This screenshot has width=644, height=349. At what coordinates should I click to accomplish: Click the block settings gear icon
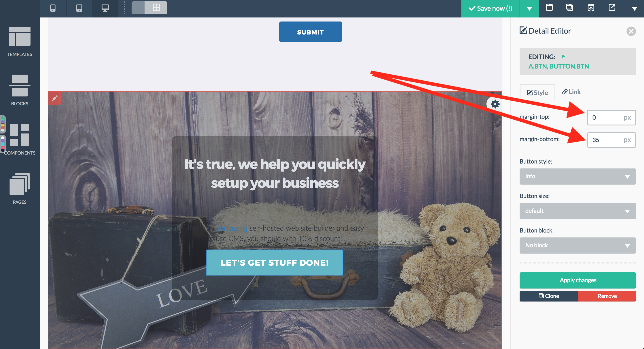(495, 104)
